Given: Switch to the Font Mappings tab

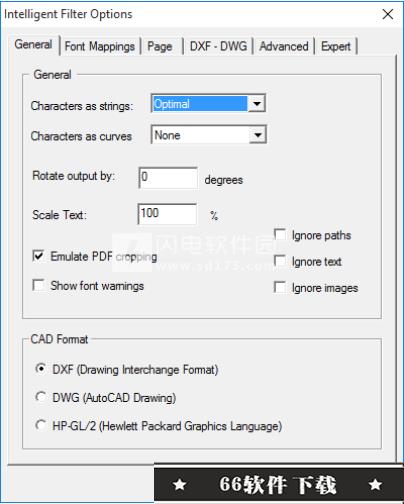Looking at the screenshot, I should tap(100, 46).
